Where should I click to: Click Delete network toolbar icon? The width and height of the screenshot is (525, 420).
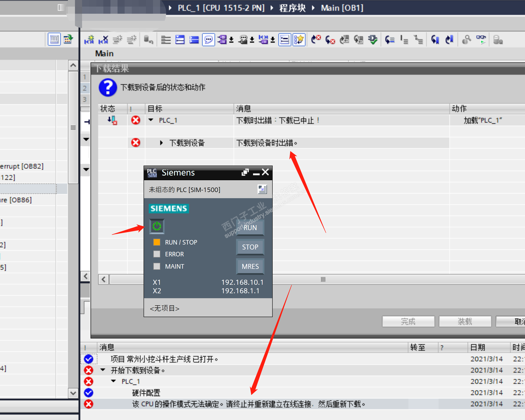(x=103, y=39)
